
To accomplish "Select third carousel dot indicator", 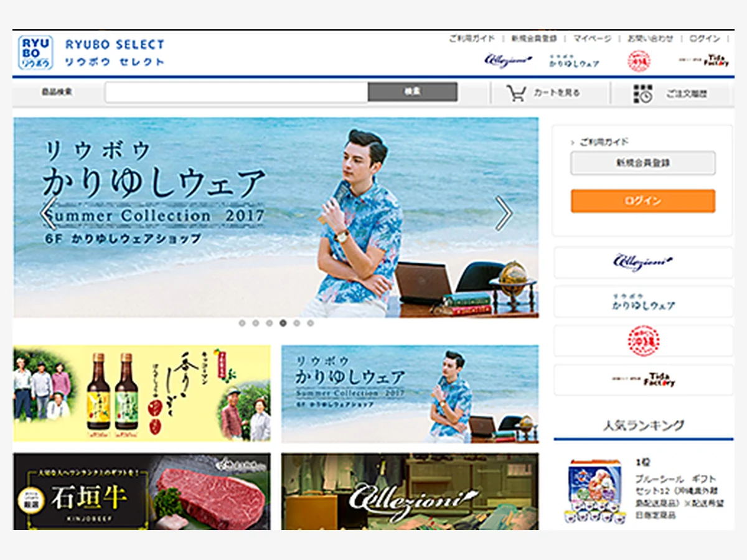I will coord(269,323).
